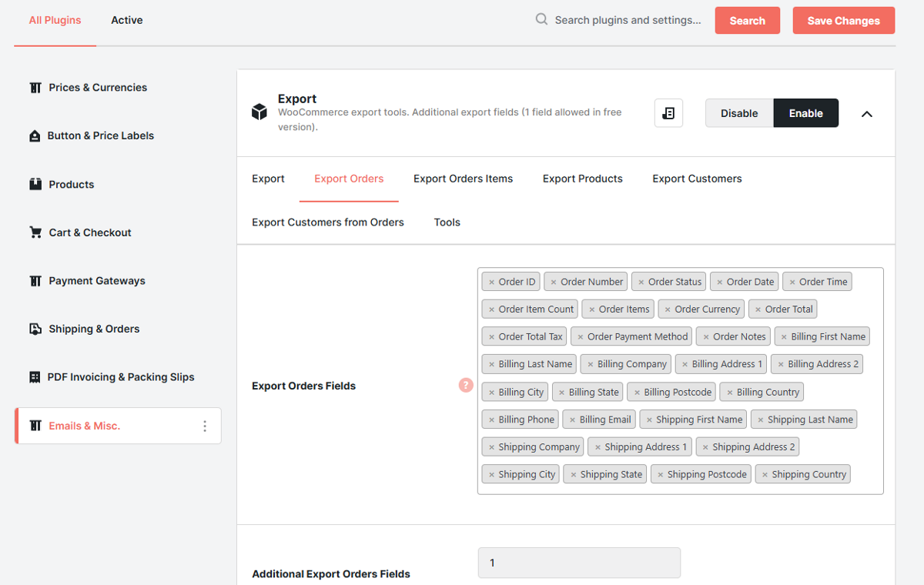Remove the Order Total field tag
Screen dimensions: 924x585
(x=758, y=309)
